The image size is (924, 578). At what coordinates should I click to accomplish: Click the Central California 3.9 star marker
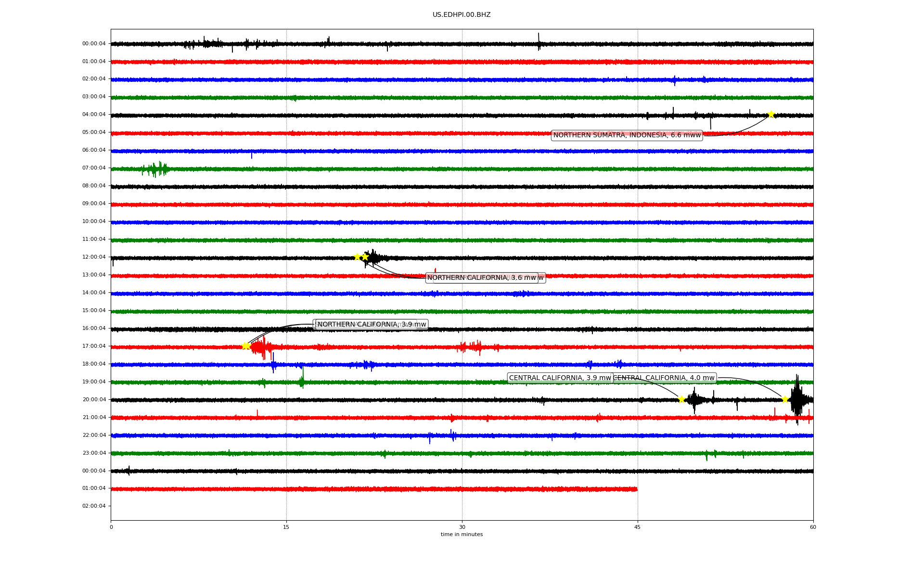pyautogui.click(x=681, y=399)
